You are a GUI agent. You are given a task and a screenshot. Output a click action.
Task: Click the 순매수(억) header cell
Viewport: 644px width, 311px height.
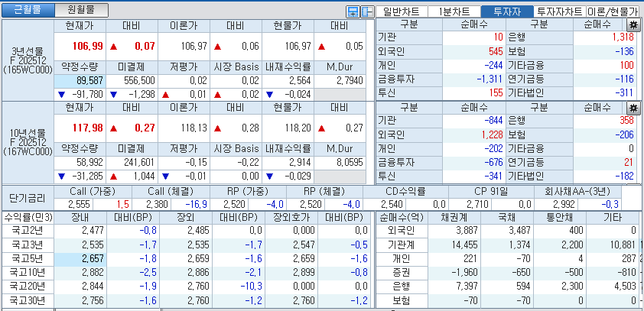click(402, 218)
